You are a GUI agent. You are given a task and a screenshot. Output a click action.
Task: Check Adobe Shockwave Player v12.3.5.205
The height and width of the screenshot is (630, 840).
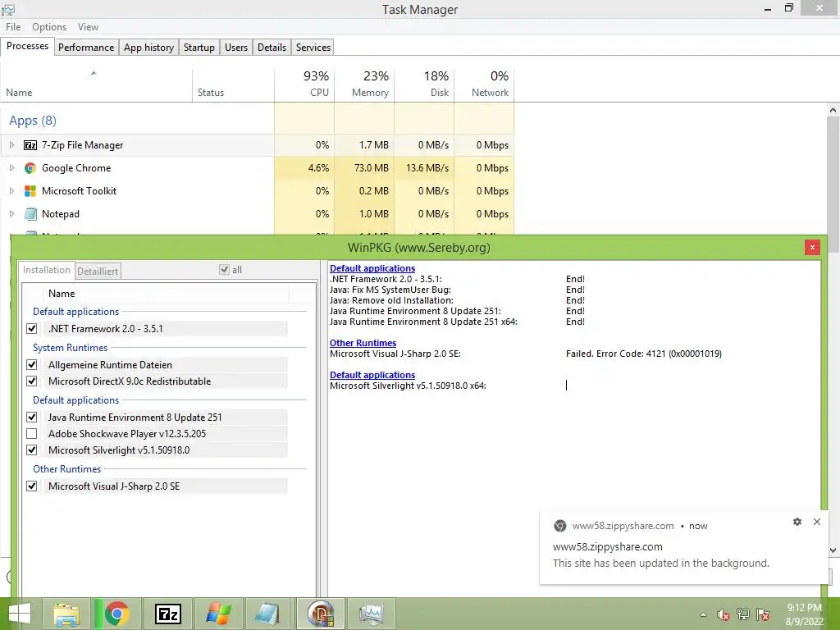tap(32, 434)
